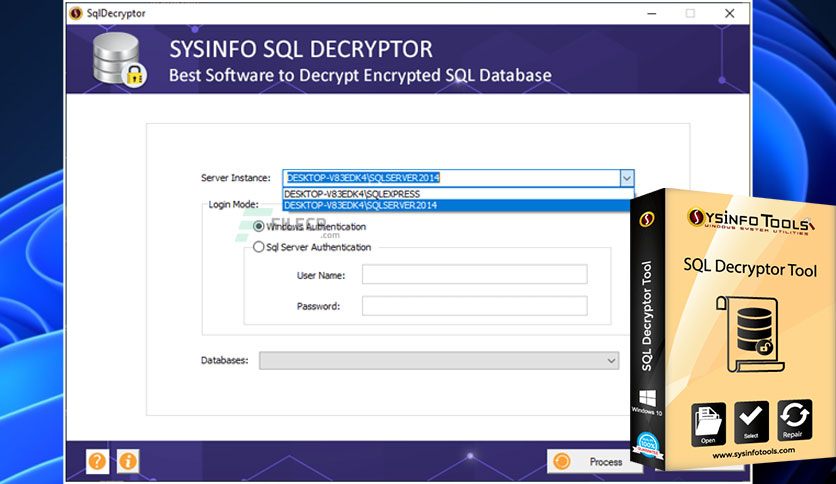Click the orange icon on Process button

pyautogui.click(x=561, y=462)
